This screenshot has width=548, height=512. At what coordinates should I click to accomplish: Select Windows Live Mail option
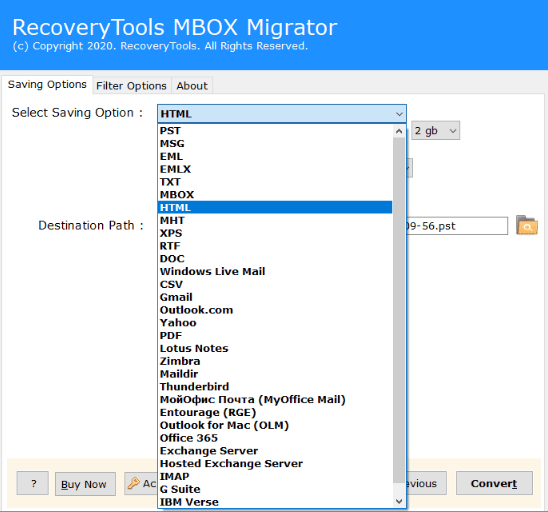(275, 272)
